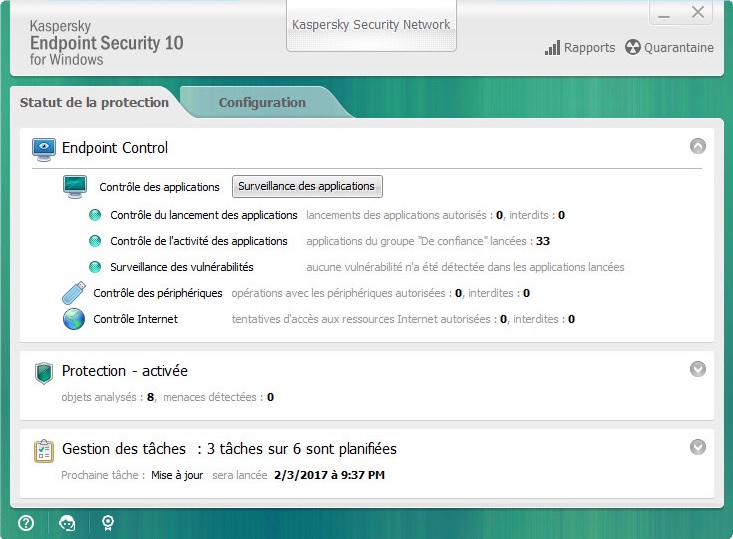Image resolution: width=733 pixels, height=539 pixels.
Task: Click the 'aucune vulnérabilité' status text
Action: tap(465, 267)
